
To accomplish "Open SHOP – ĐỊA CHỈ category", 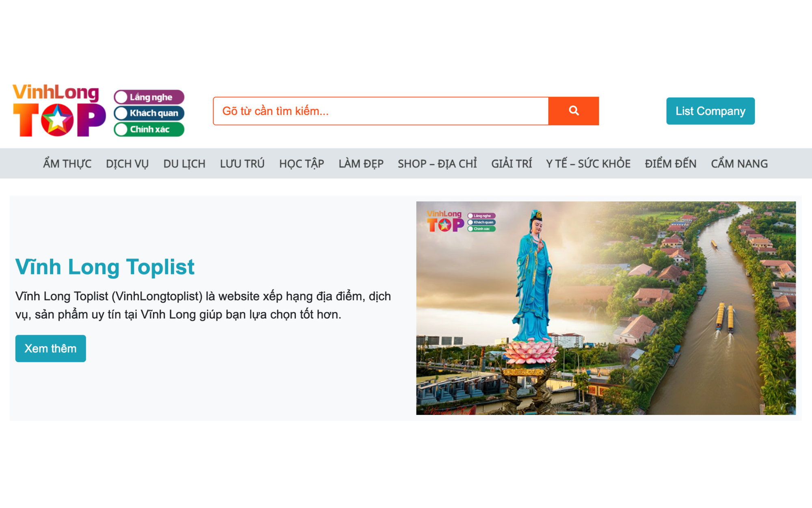I will (437, 163).
